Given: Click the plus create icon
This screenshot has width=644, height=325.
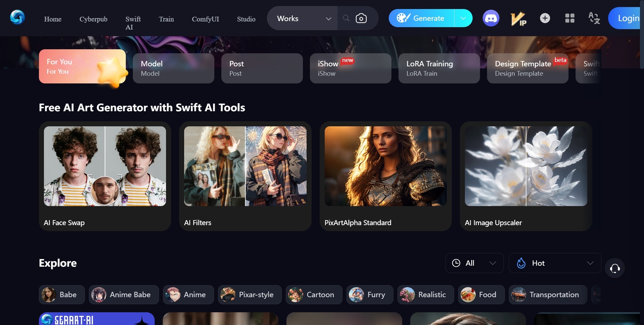Looking at the screenshot, I should click(545, 18).
